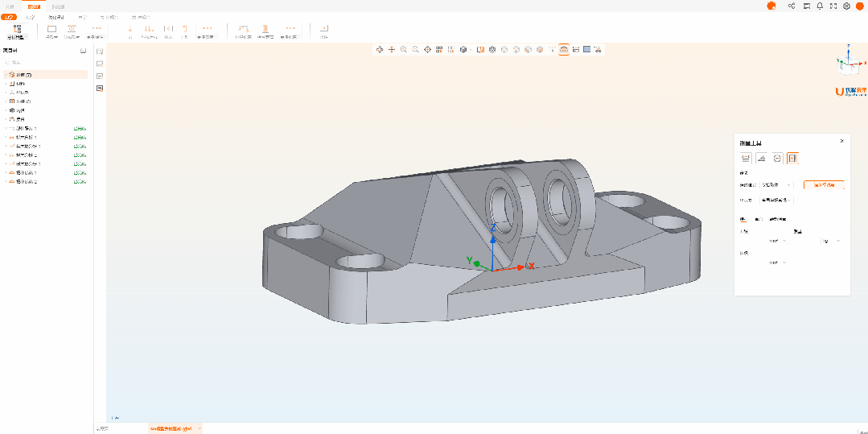Open the kg mass unit dropdown
Viewport: 868px width, 434px height.
832,241
